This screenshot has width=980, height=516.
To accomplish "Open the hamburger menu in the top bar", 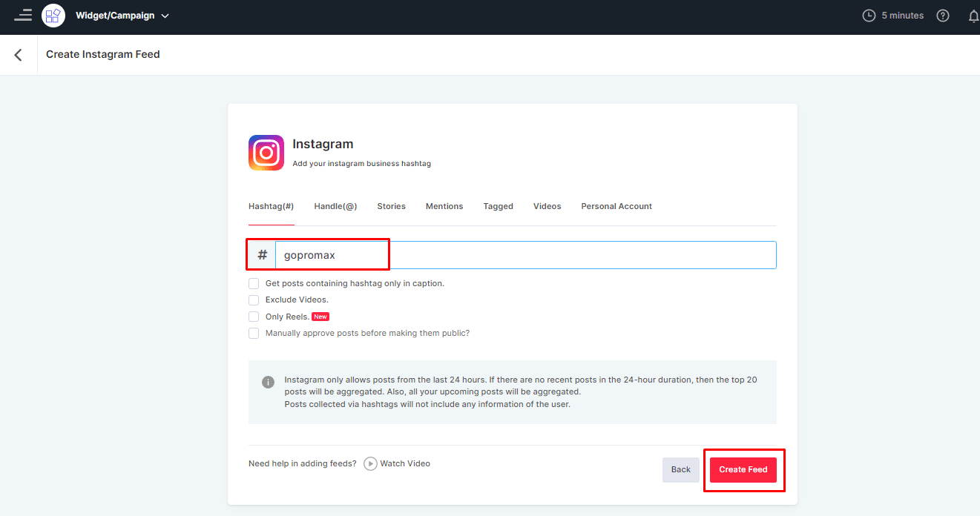I will [x=23, y=15].
